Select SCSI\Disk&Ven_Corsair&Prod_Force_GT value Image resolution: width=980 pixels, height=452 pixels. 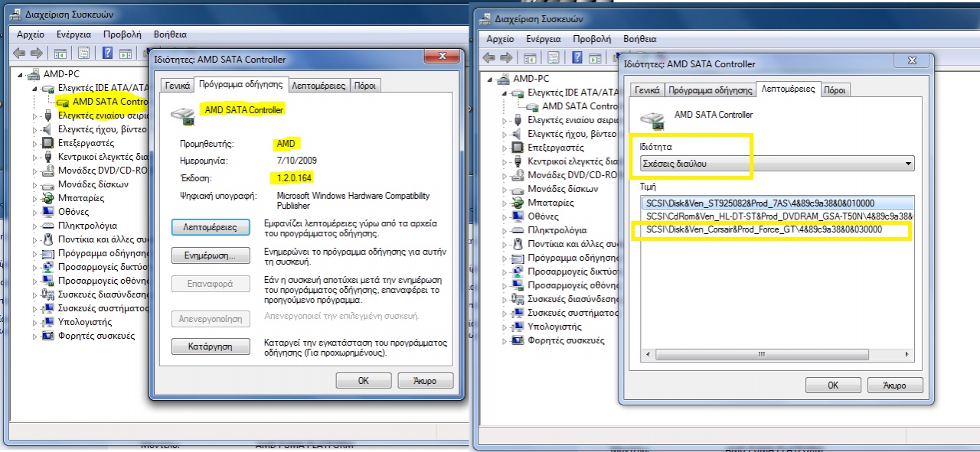click(x=777, y=229)
